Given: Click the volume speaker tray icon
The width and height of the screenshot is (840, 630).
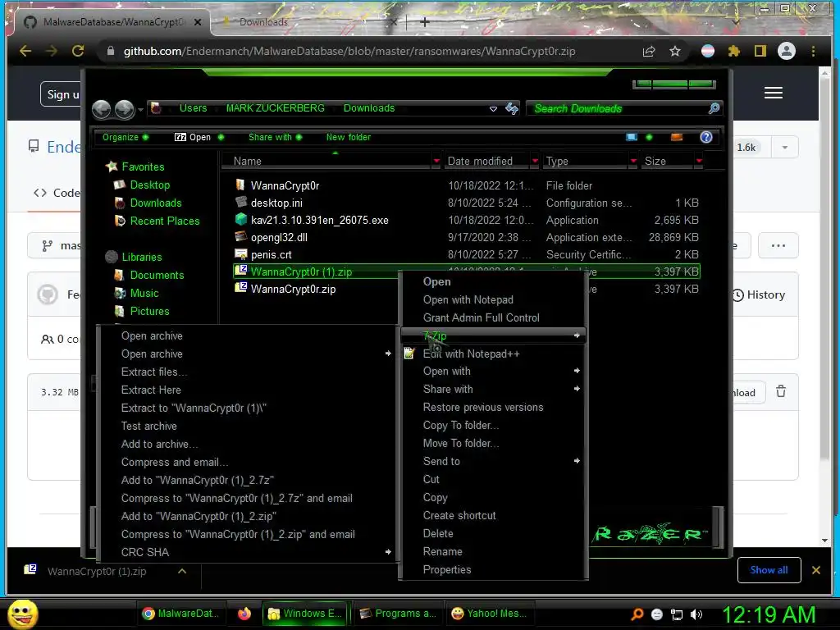Looking at the screenshot, I should tap(696, 614).
